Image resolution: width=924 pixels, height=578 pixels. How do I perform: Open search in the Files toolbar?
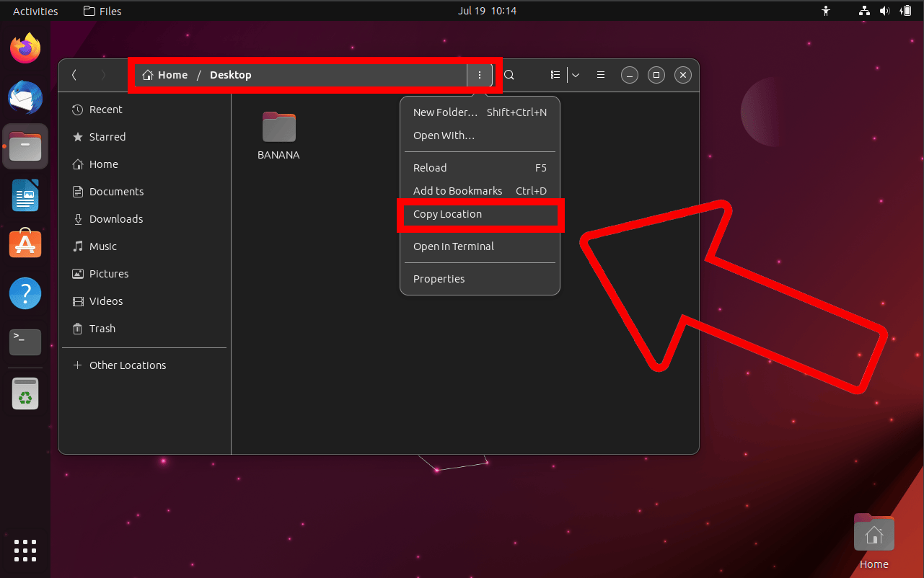pyautogui.click(x=509, y=74)
